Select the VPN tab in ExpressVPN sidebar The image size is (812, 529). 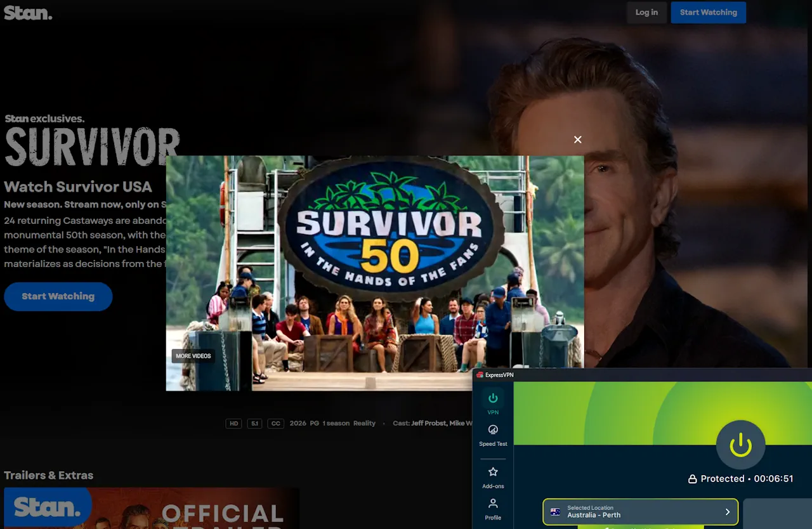pos(493,403)
